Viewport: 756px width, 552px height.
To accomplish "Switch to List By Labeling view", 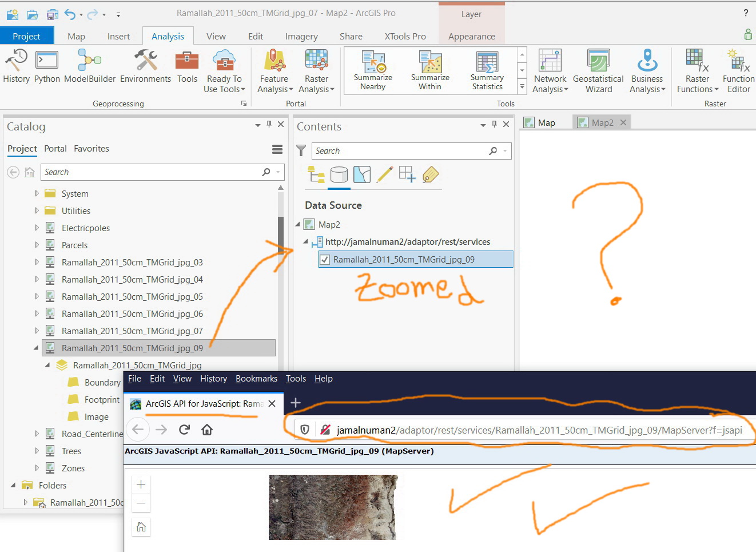I will (x=430, y=174).
